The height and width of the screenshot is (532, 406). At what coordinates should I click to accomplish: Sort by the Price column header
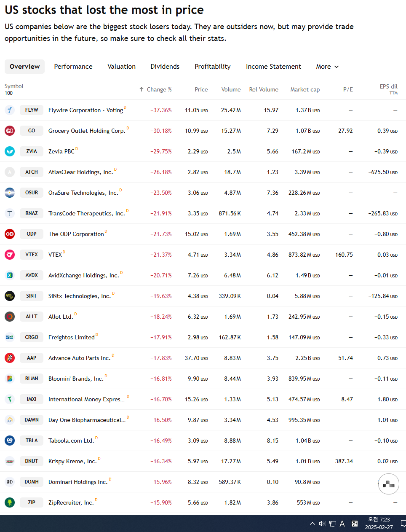point(201,89)
